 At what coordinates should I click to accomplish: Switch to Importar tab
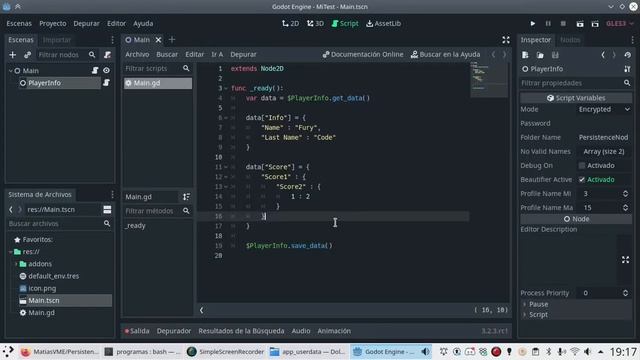(x=57, y=40)
